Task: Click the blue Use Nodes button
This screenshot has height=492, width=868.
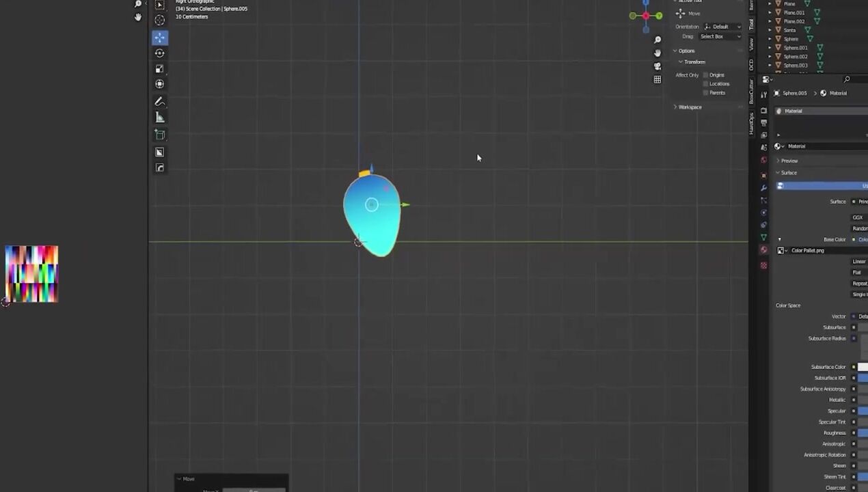Action: [822, 186]
